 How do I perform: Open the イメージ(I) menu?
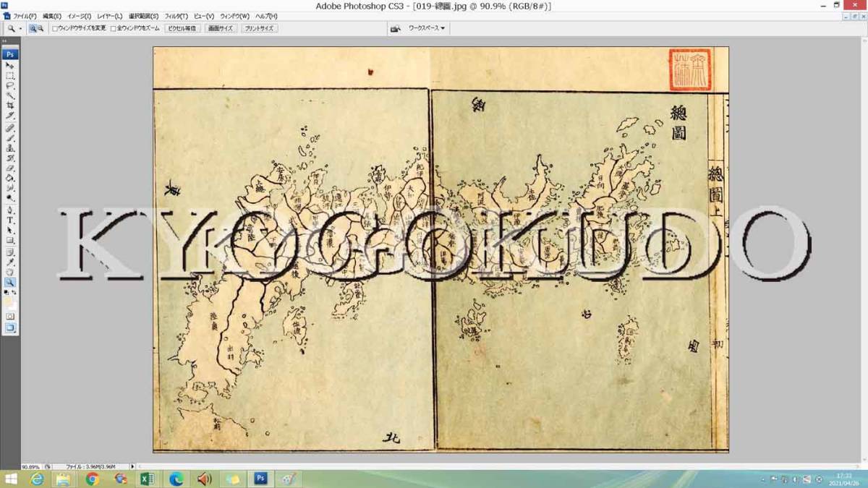pyautogui.click(x=79, y=16)
